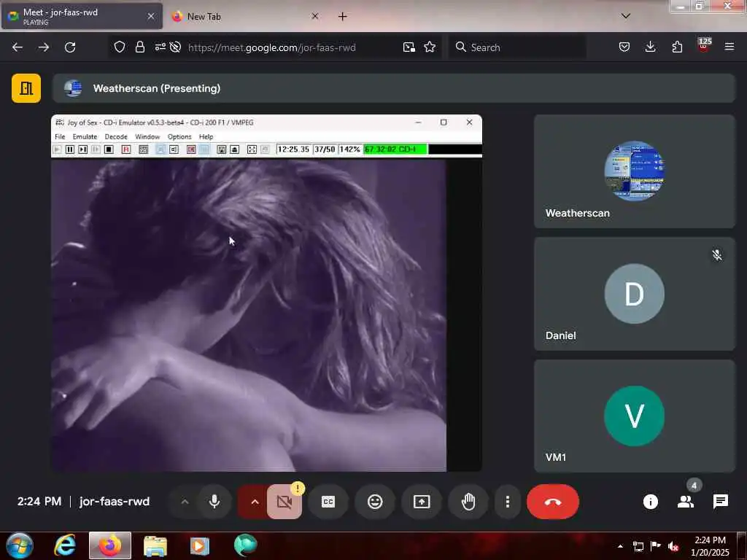Launch Internet Explorer from taskbar
The height and width of the screenshot is (560, 747).
pos(65,545)
